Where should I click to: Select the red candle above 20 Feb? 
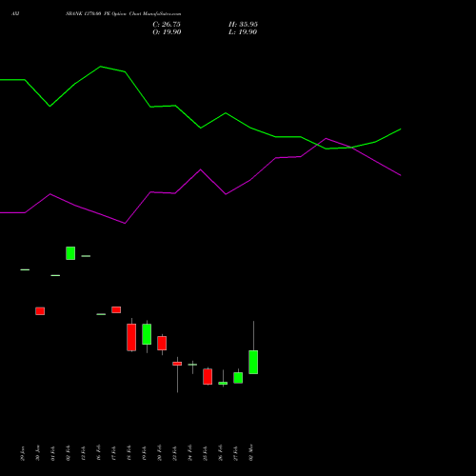pos(162,344)
